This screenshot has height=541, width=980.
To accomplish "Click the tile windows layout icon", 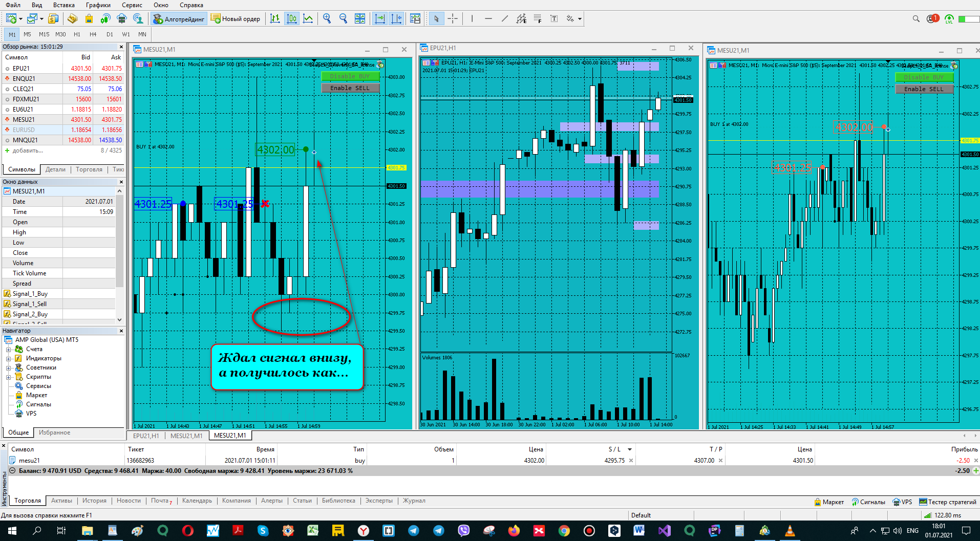I will click(x=360, y=19).
